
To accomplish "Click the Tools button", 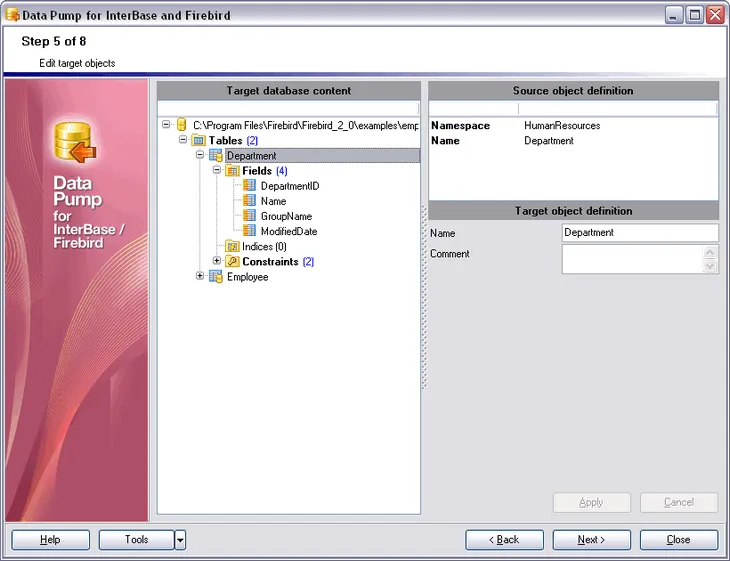I will 136,540.
